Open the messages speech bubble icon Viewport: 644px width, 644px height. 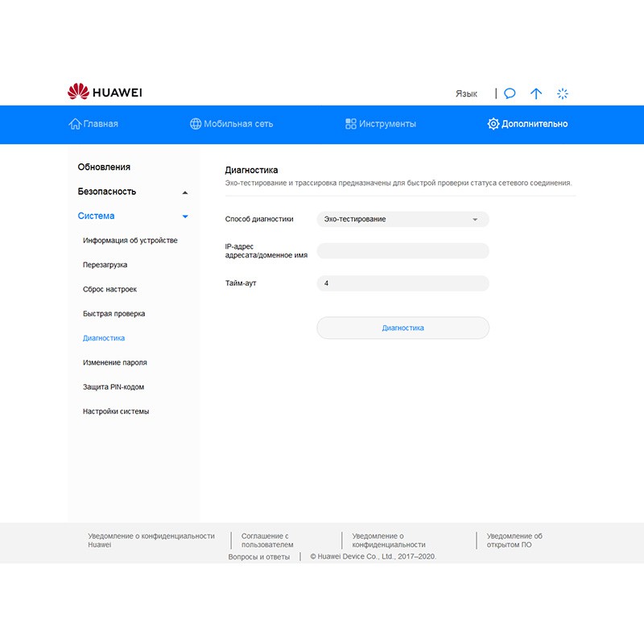[x=510, y=93]
